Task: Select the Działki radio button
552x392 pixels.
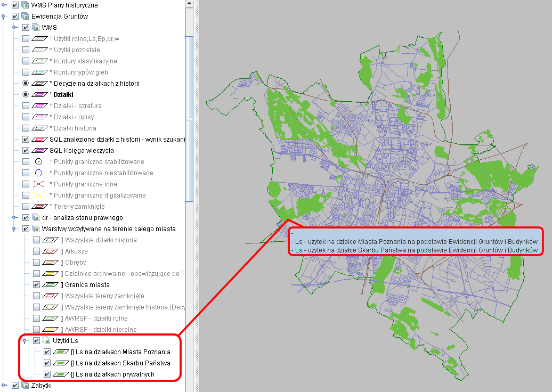Action: (x=26, y=95)
